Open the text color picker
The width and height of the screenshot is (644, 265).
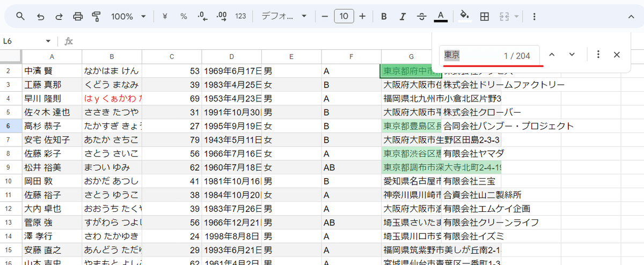coord(441,17)
